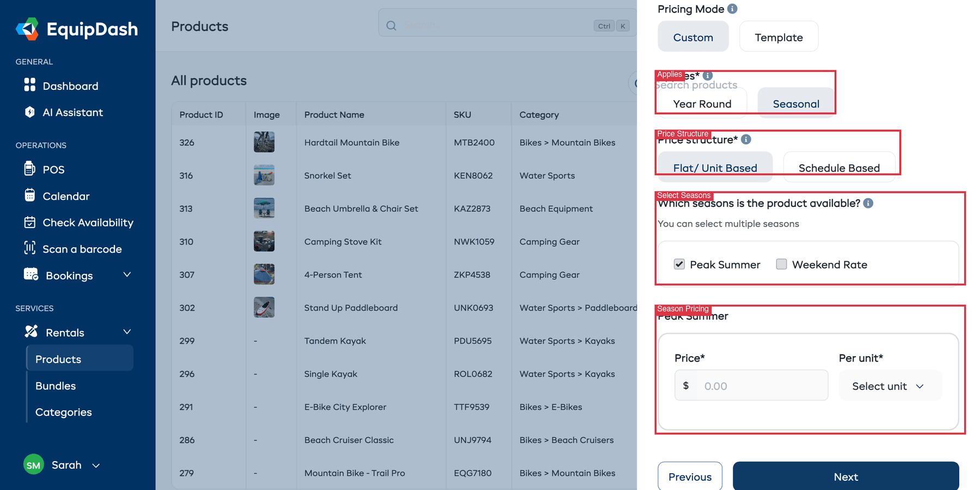The width and height of the screenshot is (980, 490).
Task: Select the Schedule Based price structure
Action: [839, 168]
